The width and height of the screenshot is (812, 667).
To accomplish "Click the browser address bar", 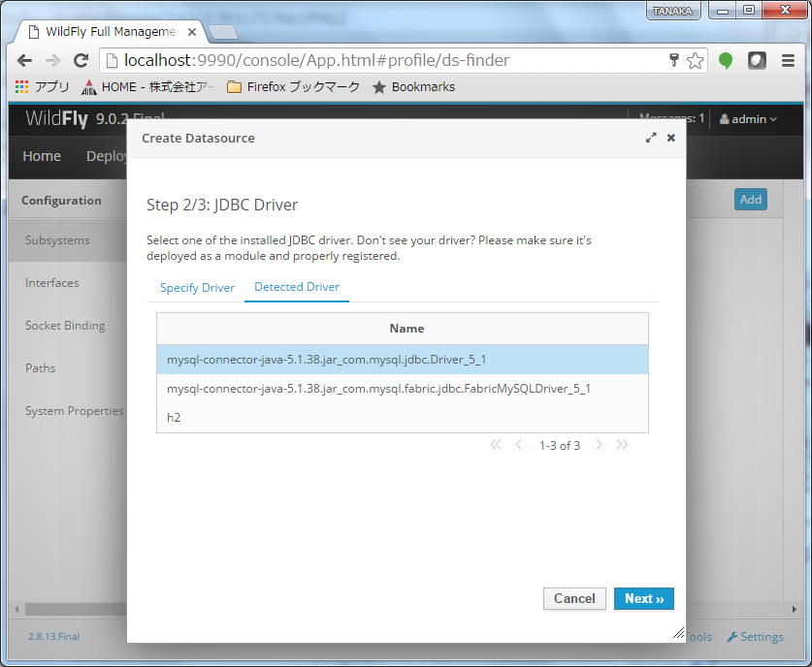I will 383,60.
